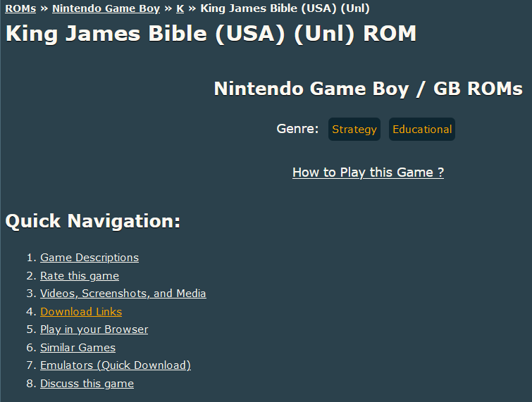The width and height of the screenshot is (532, 402).
Task: Jump to Game Descriptions section
Action: pyautogui.click(x=89, y=258)
